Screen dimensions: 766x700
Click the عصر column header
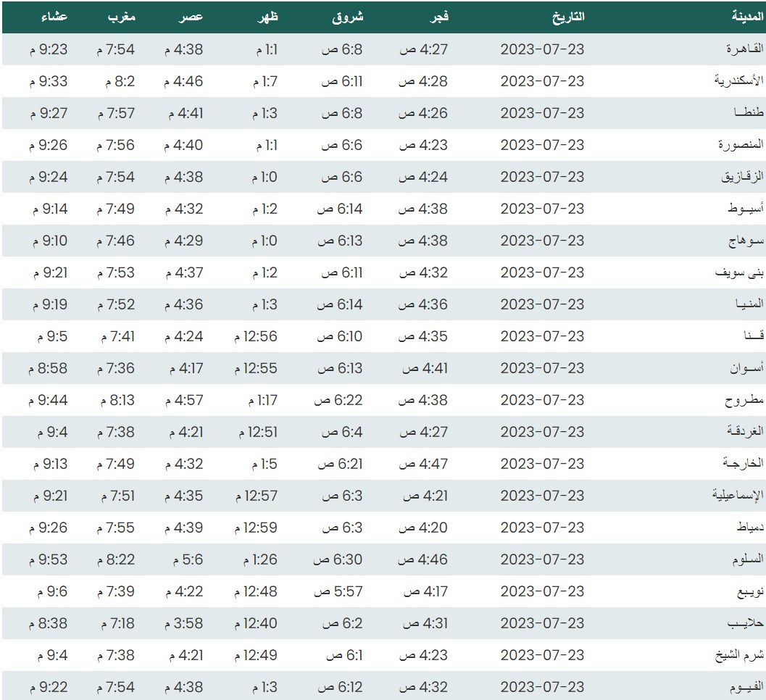pos(191,17)
